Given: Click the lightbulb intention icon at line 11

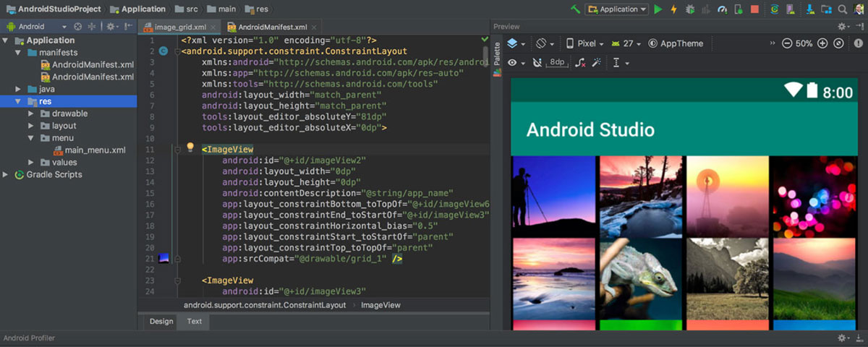Looking at the screenshot, I should (x=190, y=147).
